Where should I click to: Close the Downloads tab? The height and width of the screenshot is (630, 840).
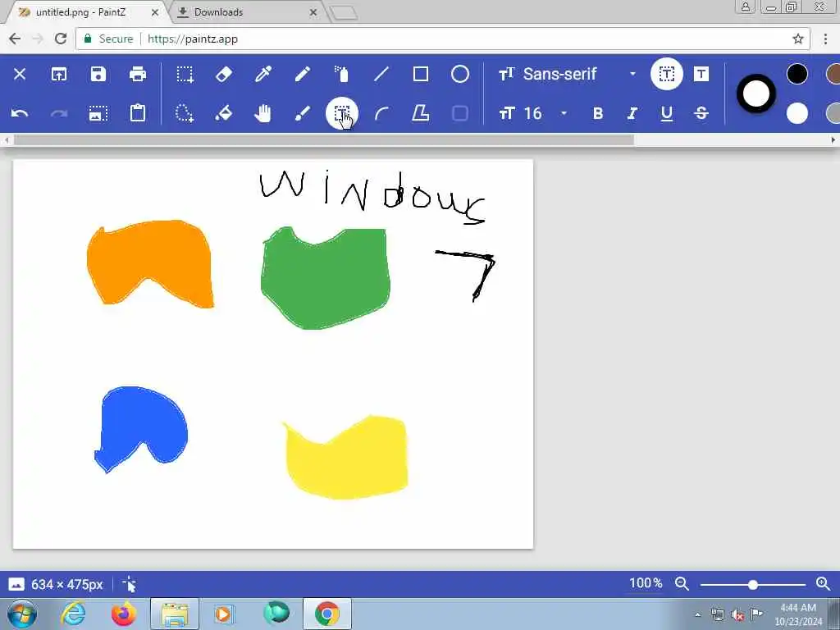313,12
